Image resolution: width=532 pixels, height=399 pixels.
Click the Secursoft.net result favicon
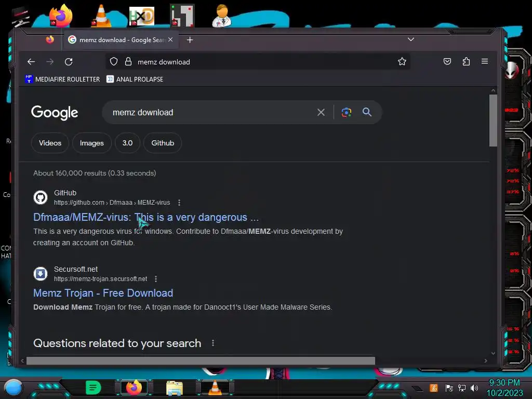[x=41, y=273]
